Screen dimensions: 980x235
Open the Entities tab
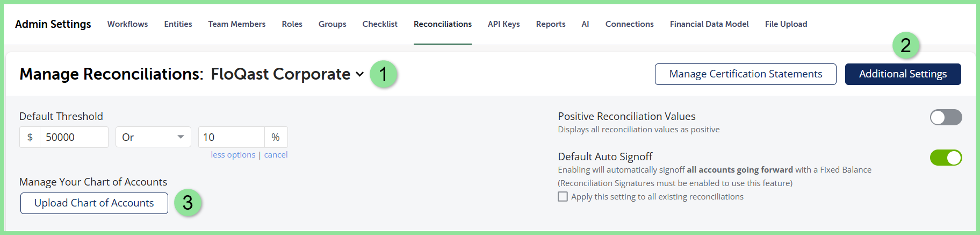click(x=178, y=24)
